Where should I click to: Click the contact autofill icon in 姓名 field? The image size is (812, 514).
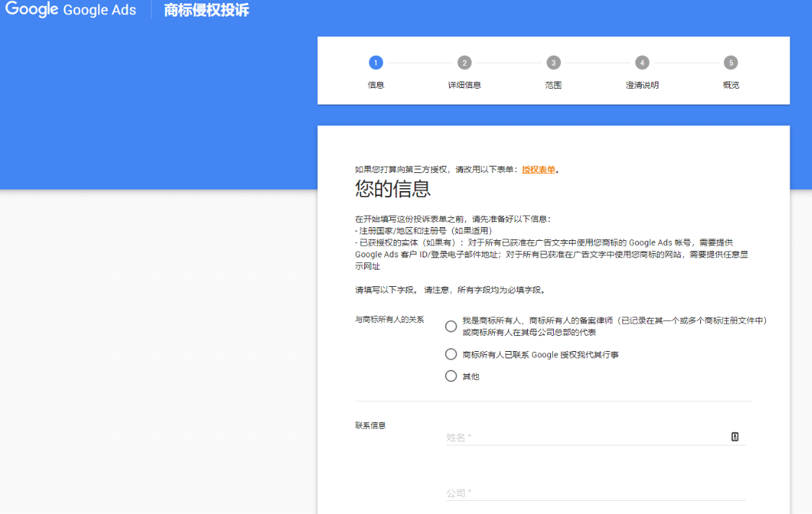pos(735,437)
